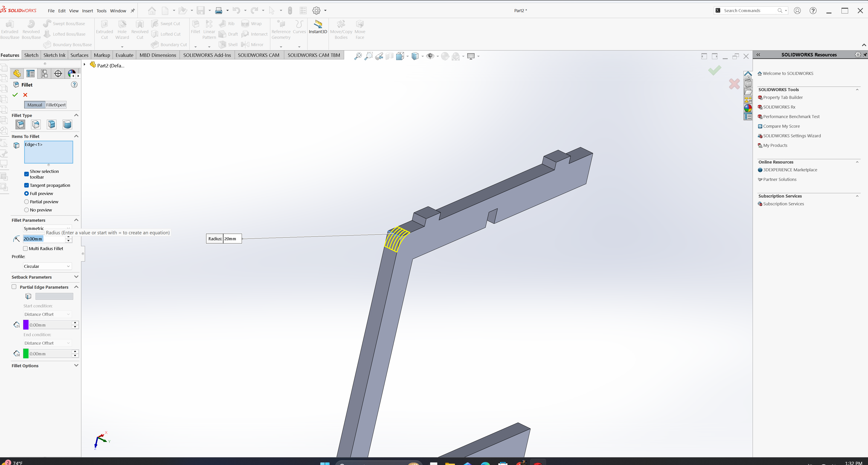The image size is (868, 465).
Task: Enable the Multi Radius Fillet checkbox
Action: pyautogui.click(x=25, y=248)
